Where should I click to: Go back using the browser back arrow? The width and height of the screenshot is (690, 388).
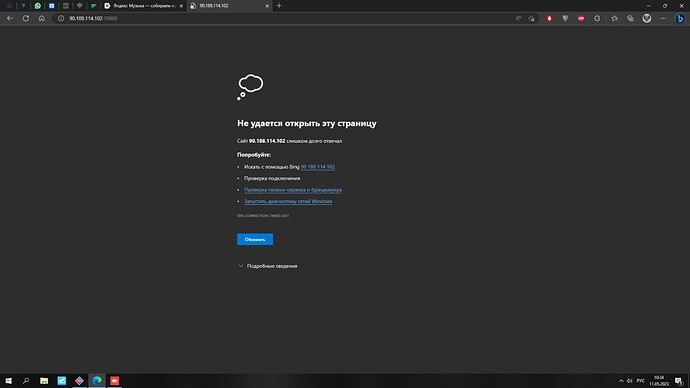(x=10, y=18)
